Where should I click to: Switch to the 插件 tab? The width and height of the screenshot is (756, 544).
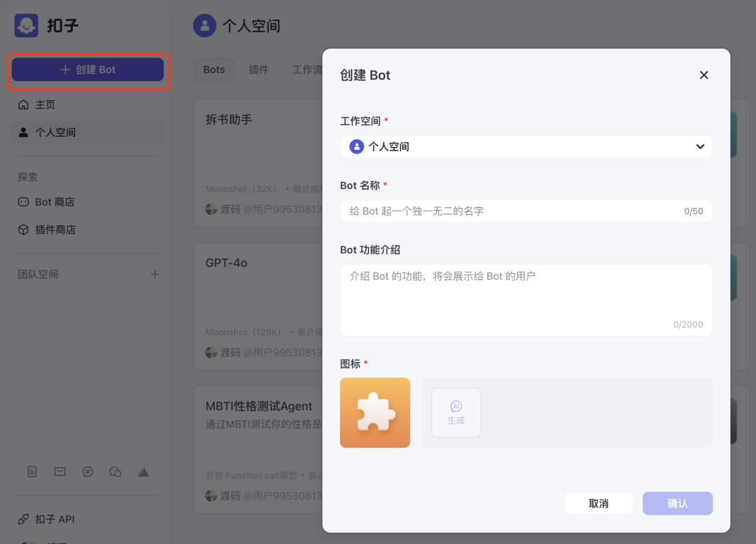point(259,69)
